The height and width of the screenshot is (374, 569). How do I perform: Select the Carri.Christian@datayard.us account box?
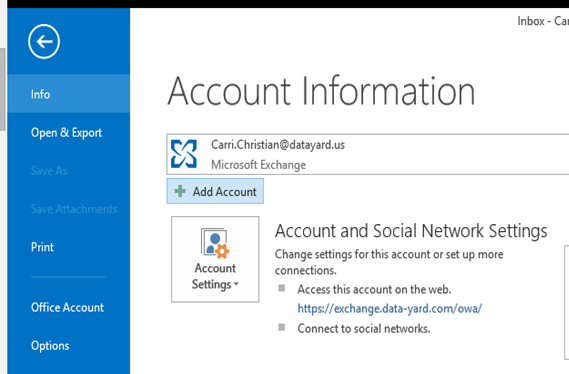pos(368,154)
